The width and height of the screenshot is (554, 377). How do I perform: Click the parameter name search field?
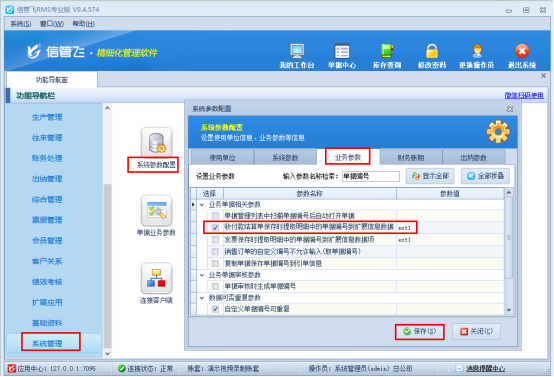pyautogui.click(x=371, y=176)
